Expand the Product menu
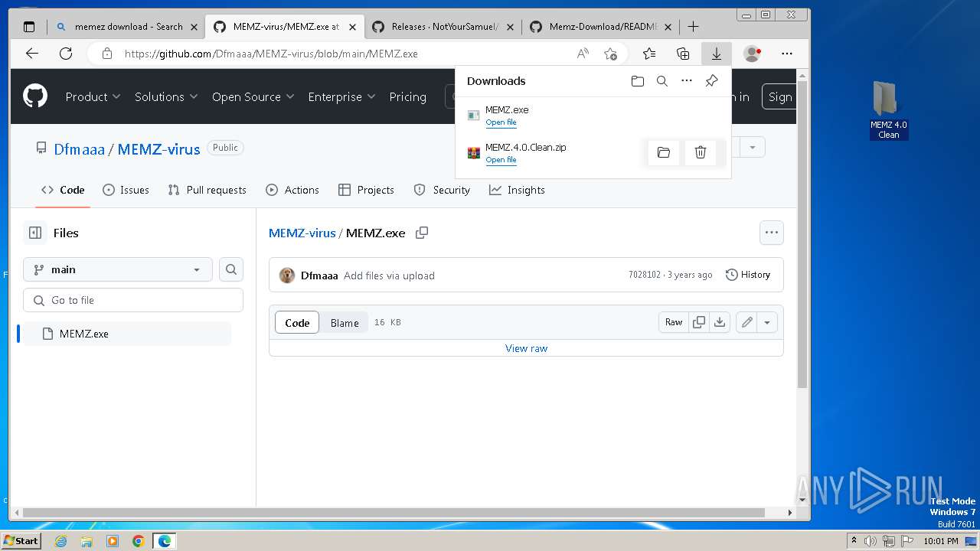The image size is (980, 551). [93, 96]
